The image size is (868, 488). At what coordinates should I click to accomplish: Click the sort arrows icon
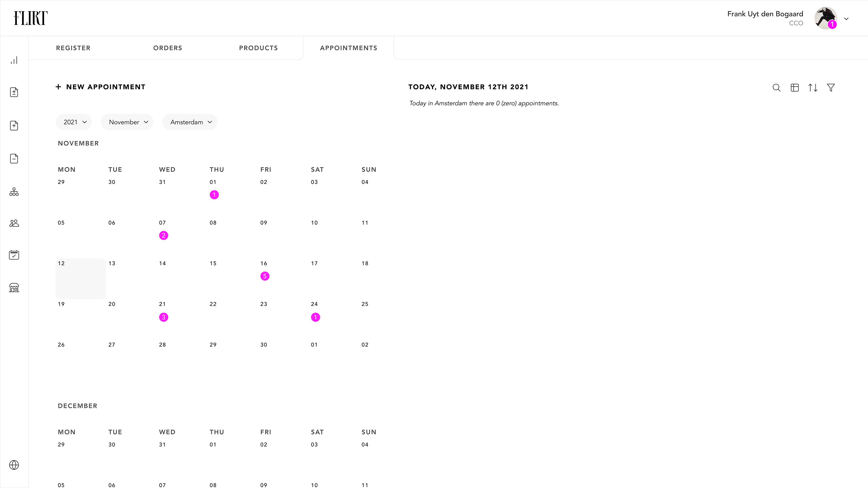click(x=813, y=88)
